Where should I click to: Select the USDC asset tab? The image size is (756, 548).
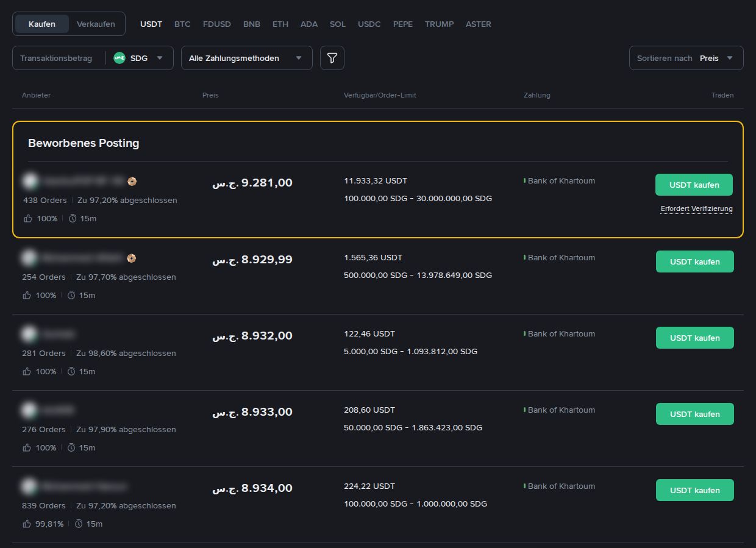coord(369,24)
